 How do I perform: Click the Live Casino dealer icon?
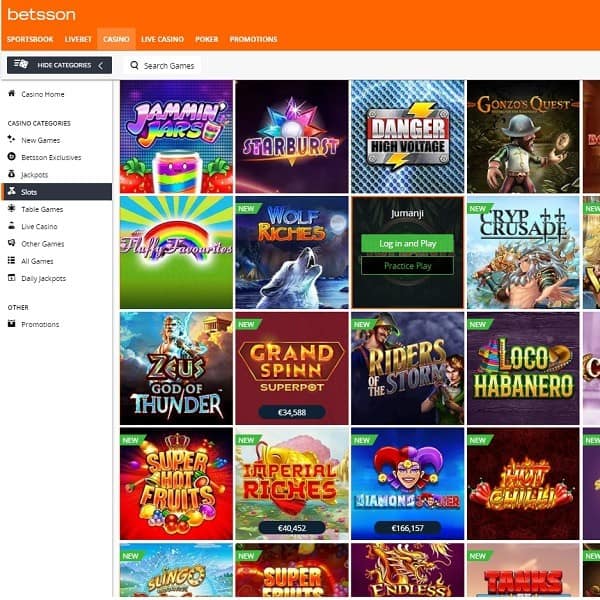coord(11,226)
